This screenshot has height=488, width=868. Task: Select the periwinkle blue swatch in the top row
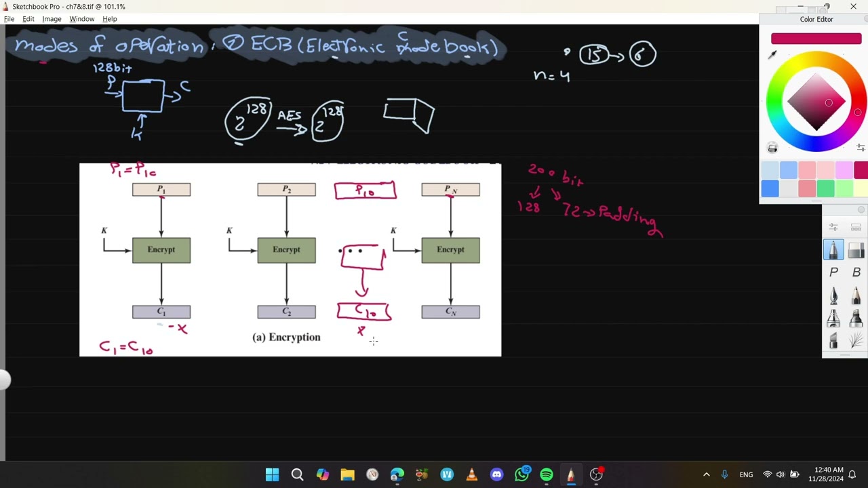pos(788,170)
